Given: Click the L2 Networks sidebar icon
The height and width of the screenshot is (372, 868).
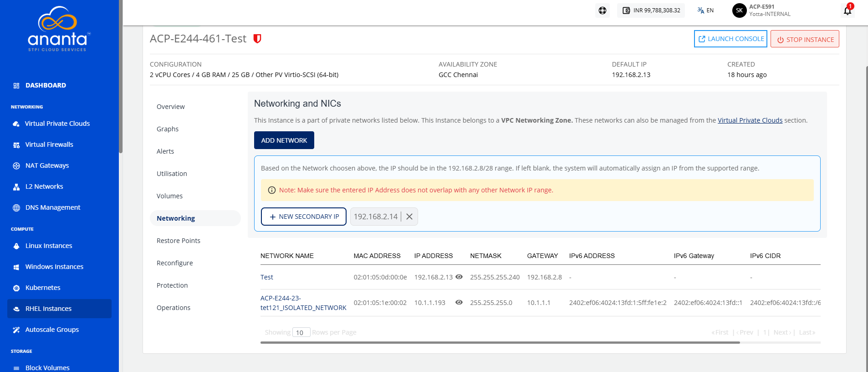Looking at the screenshot, I should coord(16,187).
